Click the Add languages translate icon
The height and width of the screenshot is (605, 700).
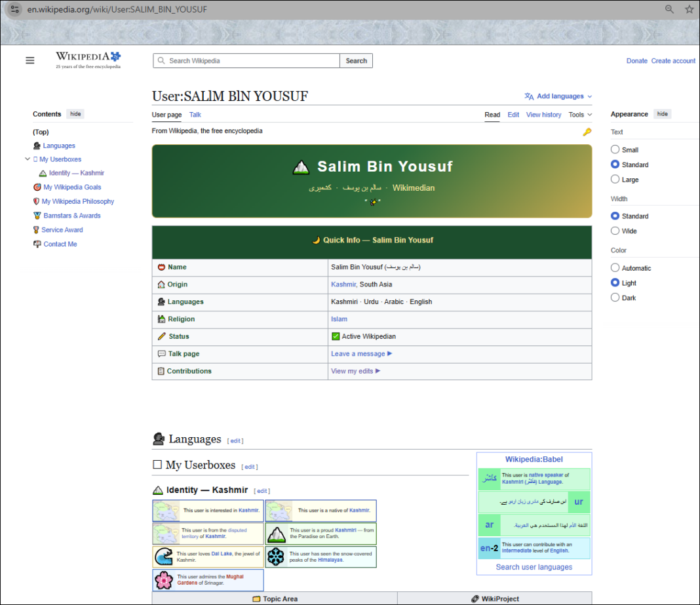[529, 96]
